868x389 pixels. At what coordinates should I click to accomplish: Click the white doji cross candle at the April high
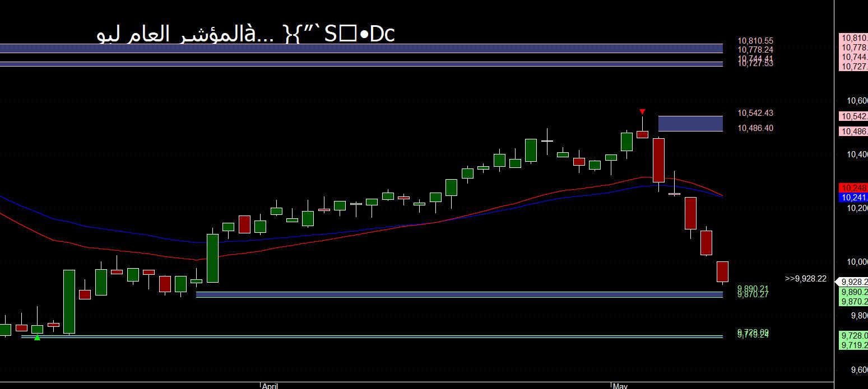point(547,141)
